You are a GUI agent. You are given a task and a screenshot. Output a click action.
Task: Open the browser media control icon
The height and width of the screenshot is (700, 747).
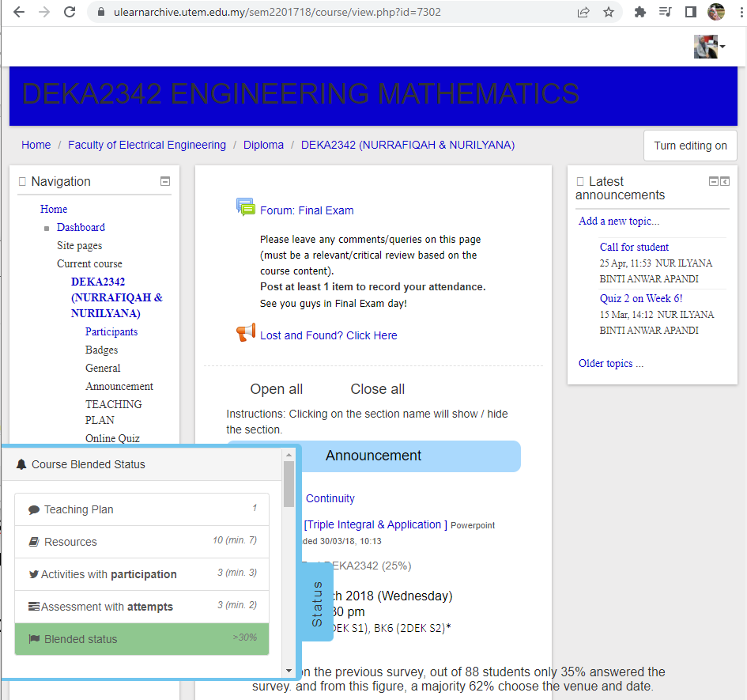(x=665, y=12)
